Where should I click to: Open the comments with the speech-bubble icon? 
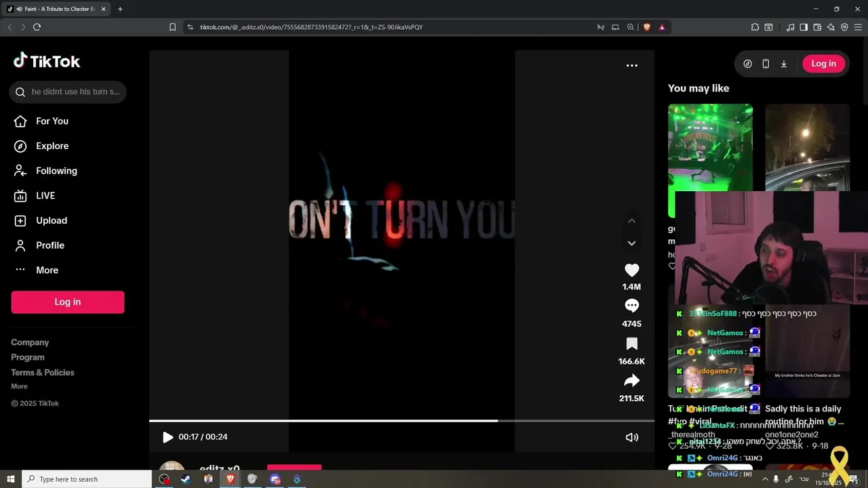click(x=631, y=306)
